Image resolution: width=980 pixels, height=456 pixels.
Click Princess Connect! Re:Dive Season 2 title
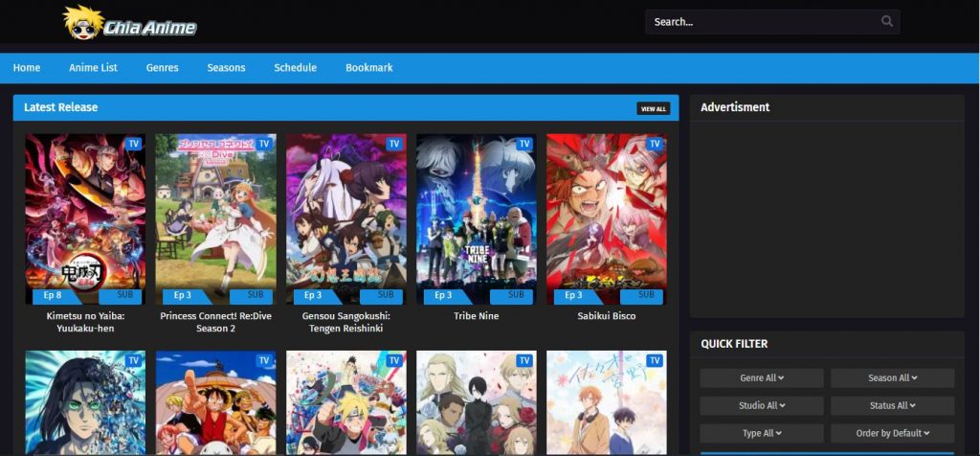(x=215, y=322)
